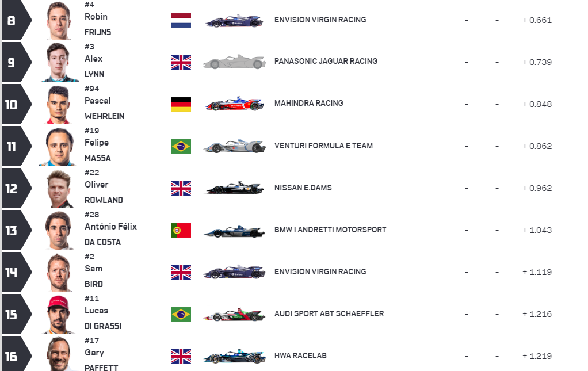
Task: Click the position 9 badge
Action: coord(12,62)
